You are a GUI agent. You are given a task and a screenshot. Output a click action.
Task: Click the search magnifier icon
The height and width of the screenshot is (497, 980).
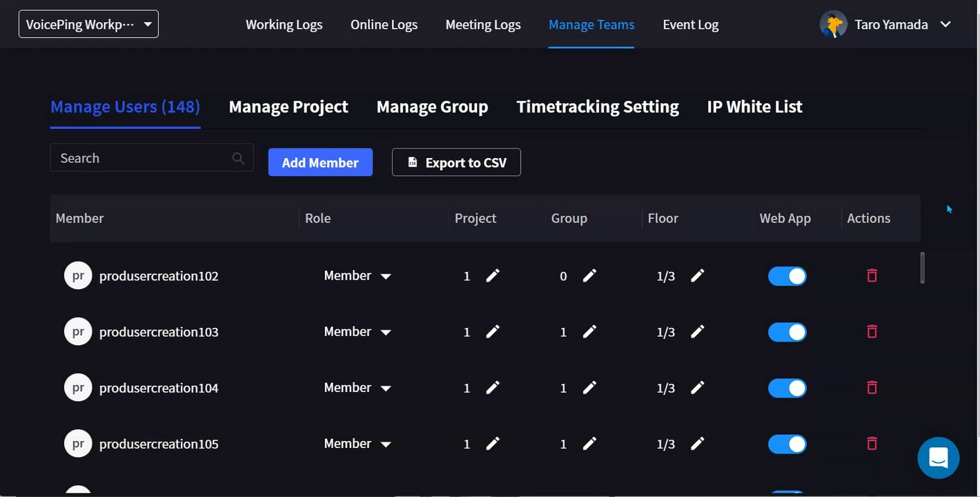[238, 158]
